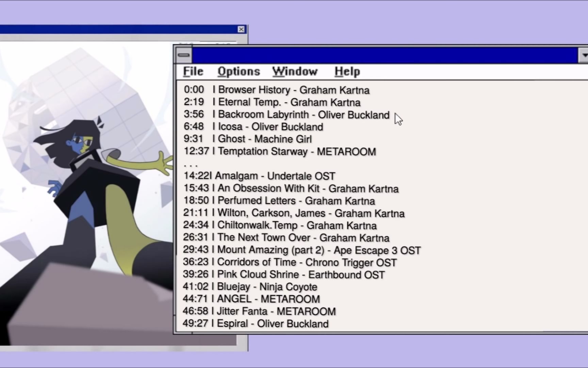Select track Chiltonwalk.Temp - Graham Kartna
588x368 pixels.
[280, 225]
